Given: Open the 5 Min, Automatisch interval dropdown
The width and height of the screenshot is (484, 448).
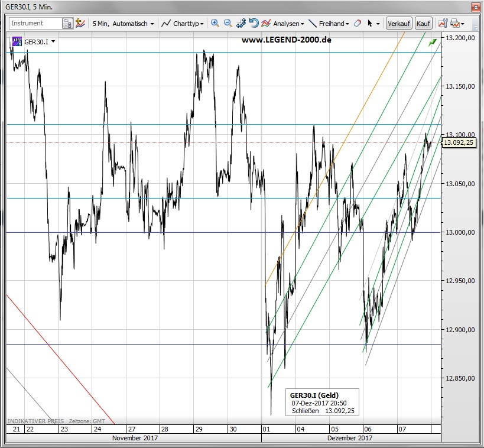Looking at the screenshot, I should (x=123, y=24).
